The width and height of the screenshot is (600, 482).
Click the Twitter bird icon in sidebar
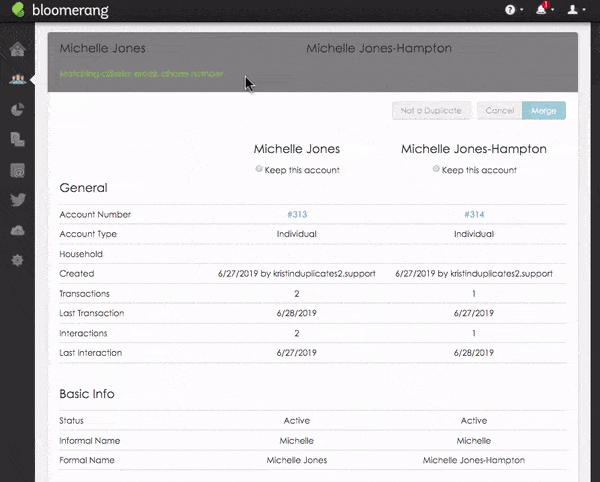click(x=16, y=200)
